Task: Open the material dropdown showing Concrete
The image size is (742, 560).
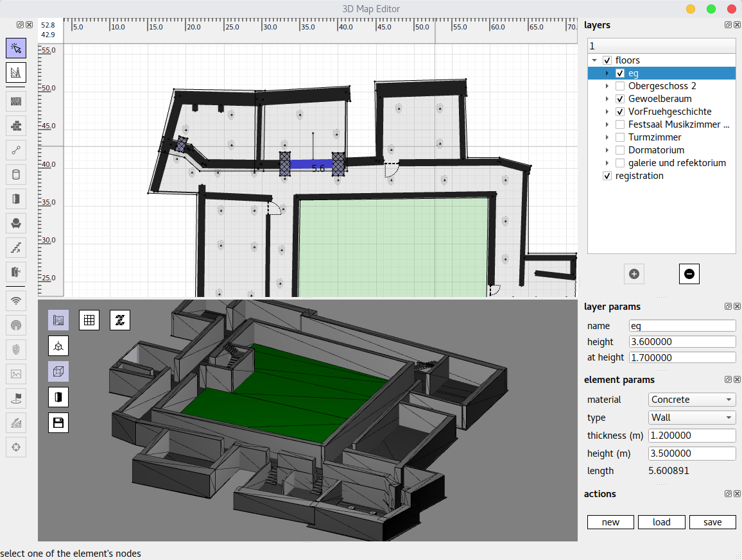Action: [x=692, y=400]
